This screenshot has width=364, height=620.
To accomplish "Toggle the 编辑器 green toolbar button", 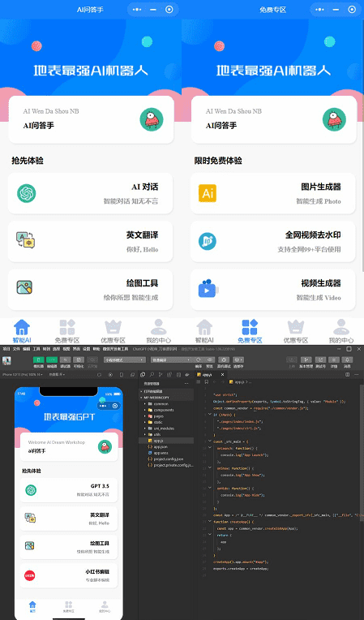I will [52, 360].
